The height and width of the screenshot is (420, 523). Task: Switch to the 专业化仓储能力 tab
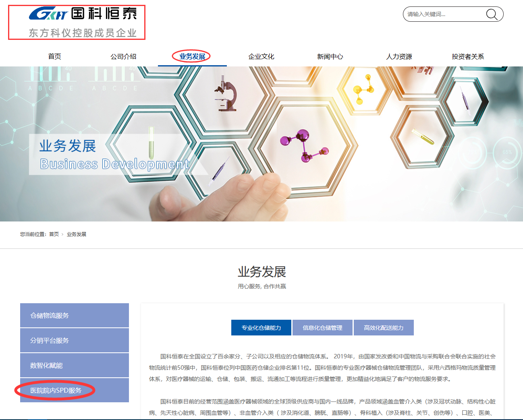[x=261, y=327]
